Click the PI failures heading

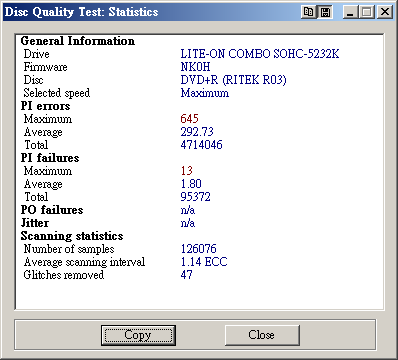pyautogui.click(x=50, y=158)
